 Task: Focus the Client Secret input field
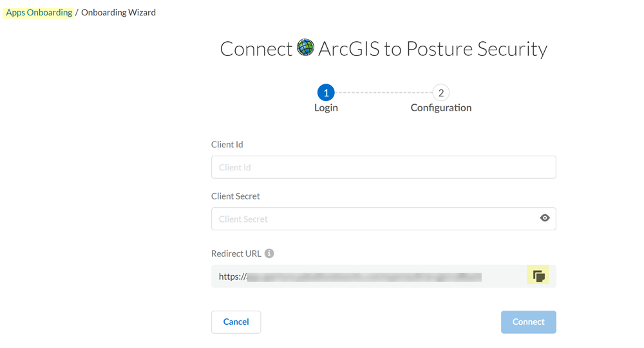[374, 219]
